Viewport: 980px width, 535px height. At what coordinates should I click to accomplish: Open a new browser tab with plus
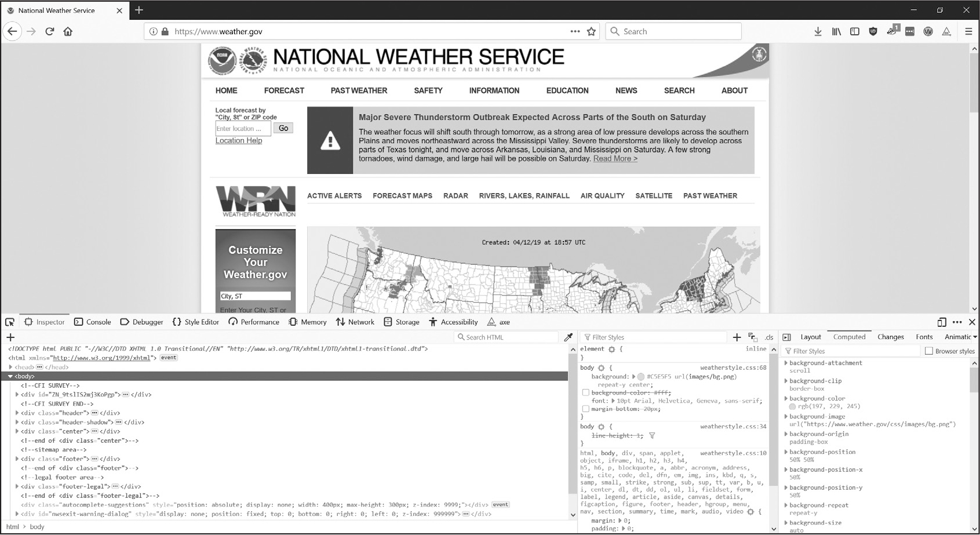[139, 10]
